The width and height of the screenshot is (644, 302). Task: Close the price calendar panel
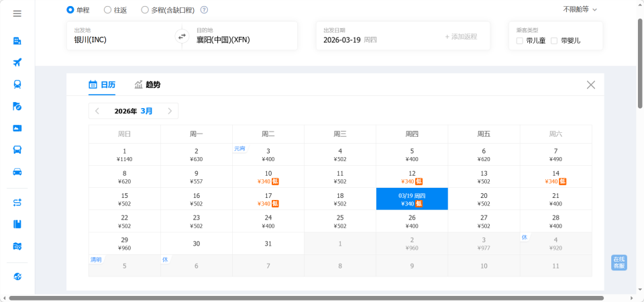591,85
